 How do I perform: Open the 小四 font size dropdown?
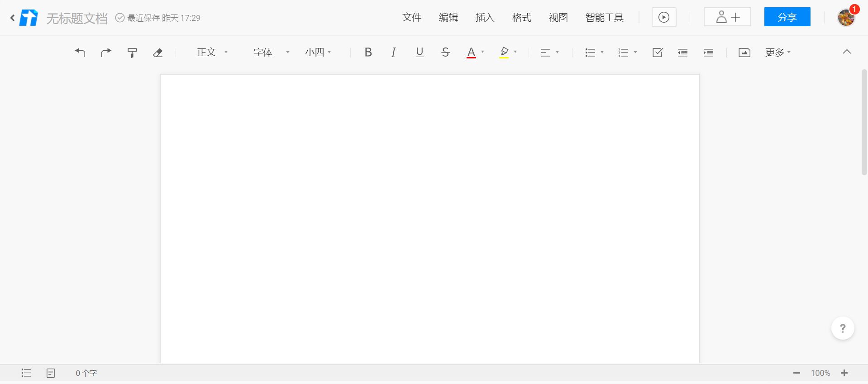tap(318, 53)
